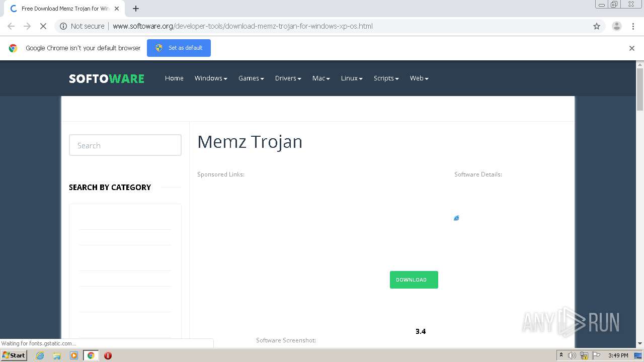The width and height of the screenshot is (644, 362).
Task: Click the Chrome taskbar icon
Action: coord(91,355)
